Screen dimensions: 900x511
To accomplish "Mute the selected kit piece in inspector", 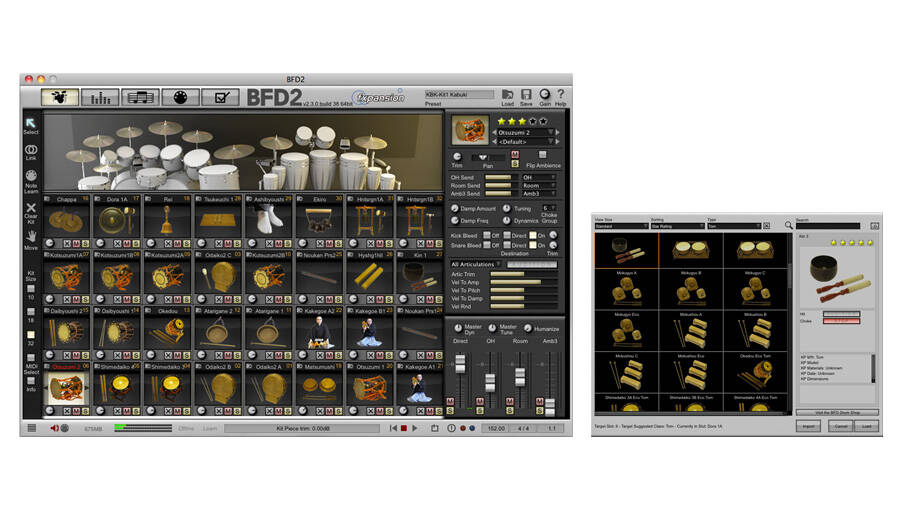I will [x=515, y=154].
